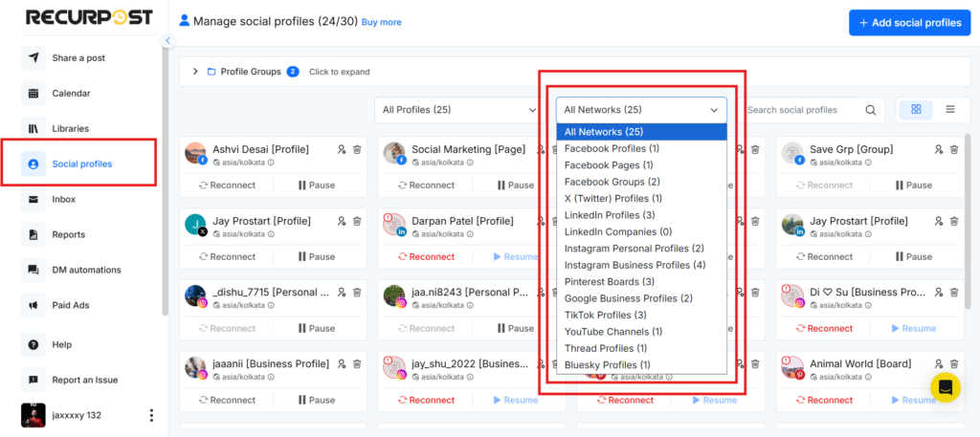Expand the Profile Groups section
Image resolution: width=980 pixels, height=437 pixels.
click(x=195, y=72)
